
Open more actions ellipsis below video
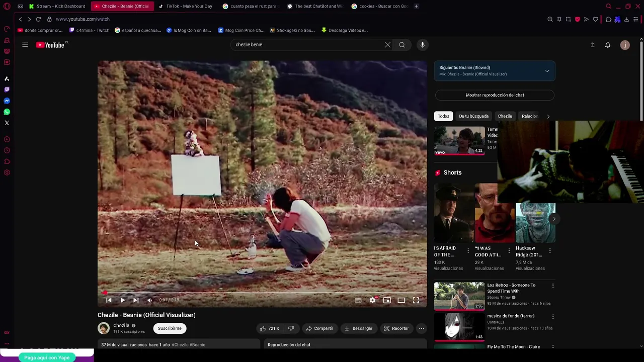point(422,328)
